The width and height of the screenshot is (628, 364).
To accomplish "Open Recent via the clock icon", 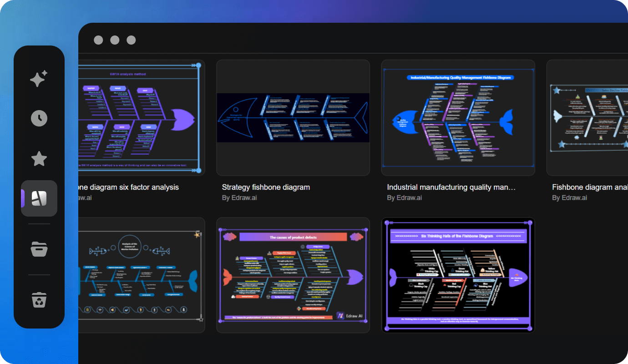I will point(39,118).
